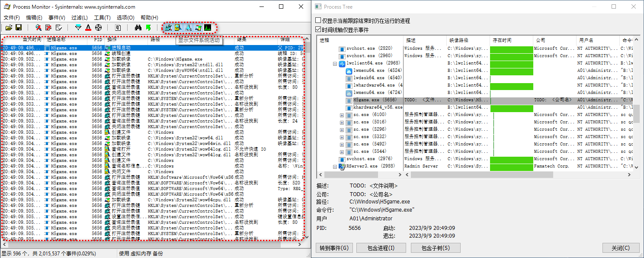The height and width of the screenshot is (258, 644).
Task: Collapse the RServer3.exe (2988) tree node
Action: click(335, 166)
